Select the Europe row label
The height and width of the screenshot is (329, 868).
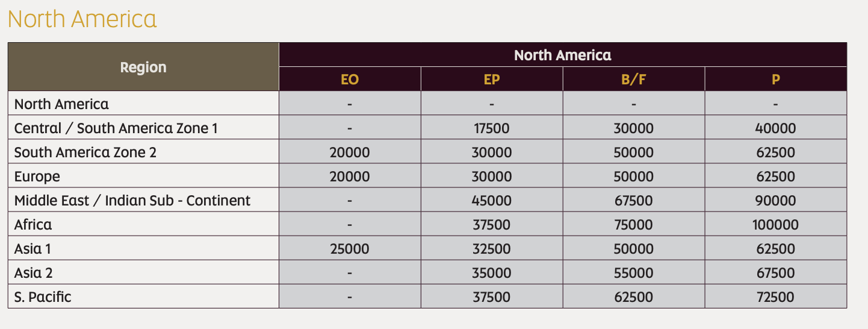point(37,177)
